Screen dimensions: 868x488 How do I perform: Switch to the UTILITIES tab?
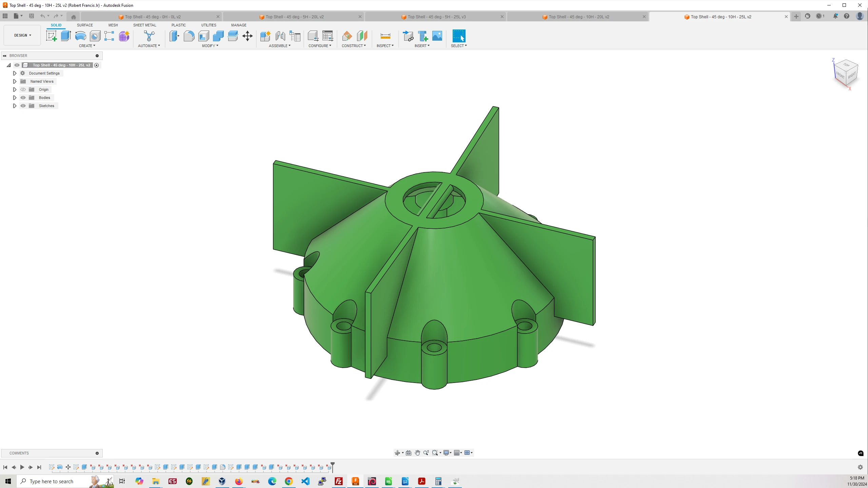click(x=209, y=25)
